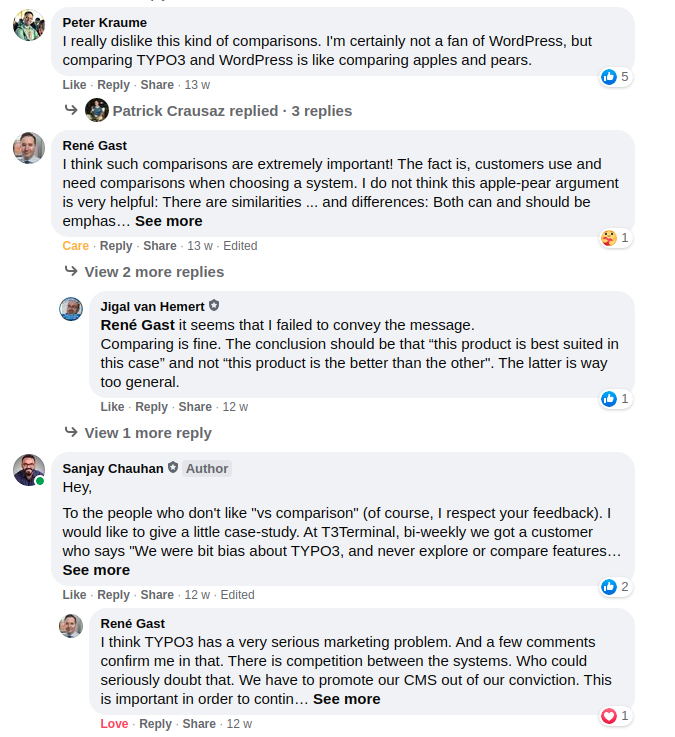Open Sanjay Chauhan's avatar with online indicator
675x737 pixels.
pyautogui.click(x=29, y=470)
